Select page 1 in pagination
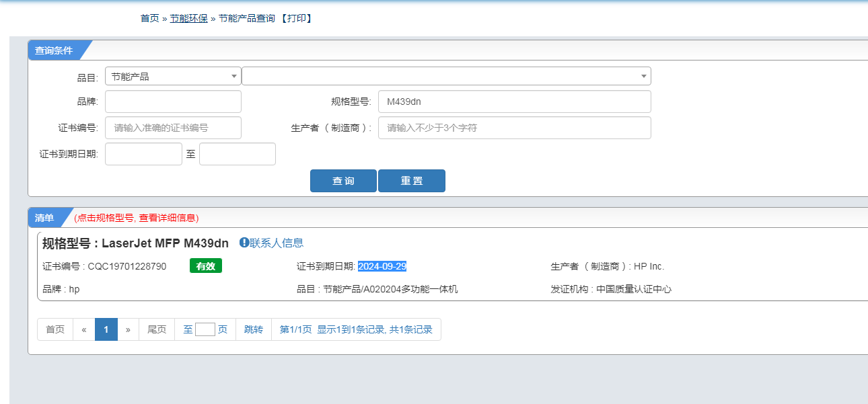 pos(106,329)
